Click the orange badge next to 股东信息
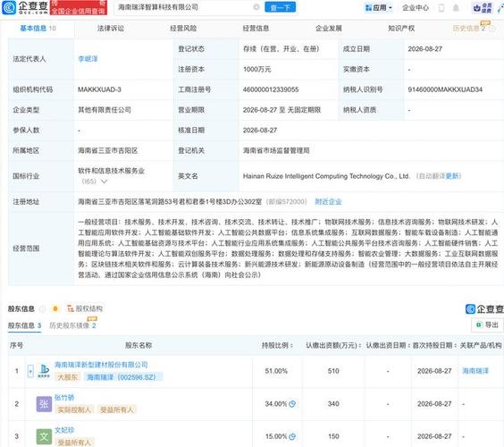The image size is (504, 447). (x=55, y=308)
